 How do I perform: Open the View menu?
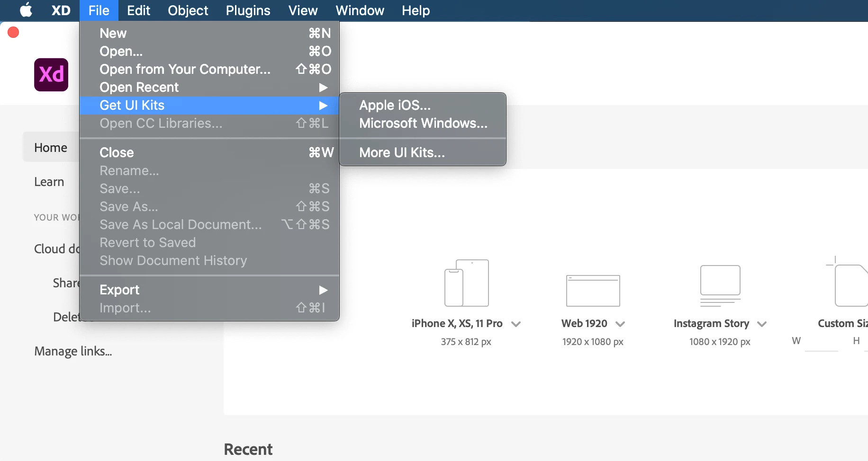coord(303,10)
